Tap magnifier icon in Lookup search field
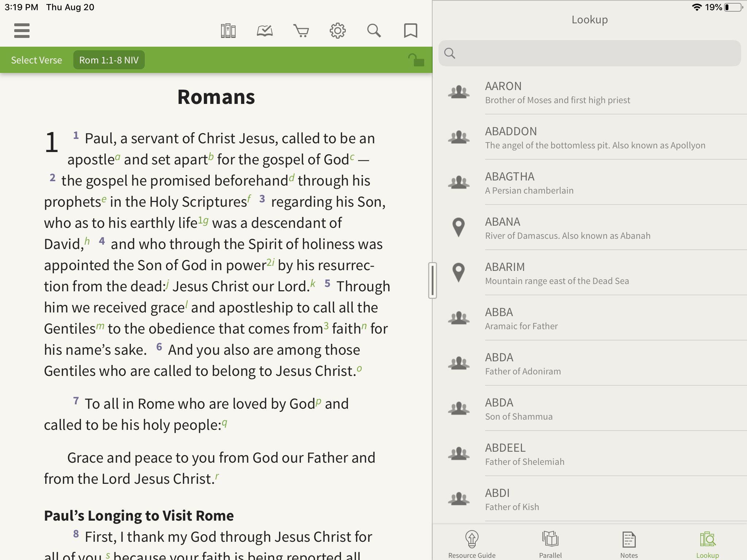Image resolution: width=747 pixels, height=560 pixels. pos(450,53)
